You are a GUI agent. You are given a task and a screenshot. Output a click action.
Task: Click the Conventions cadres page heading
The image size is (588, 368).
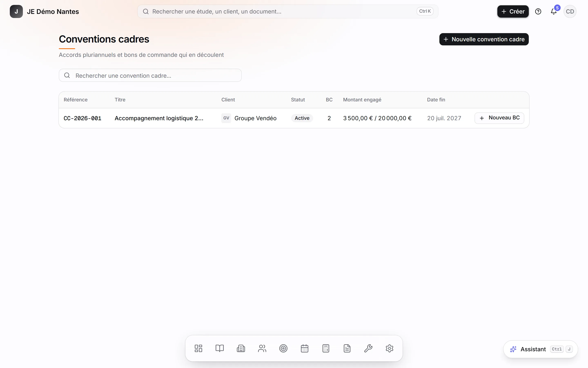point(104,39)
